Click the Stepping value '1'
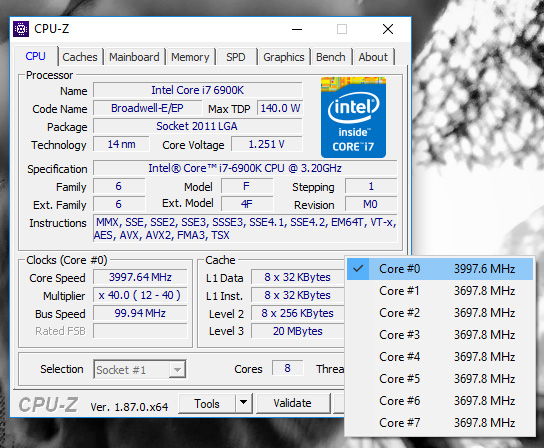The height and width of the screenshot is (448, 544). 371,186
